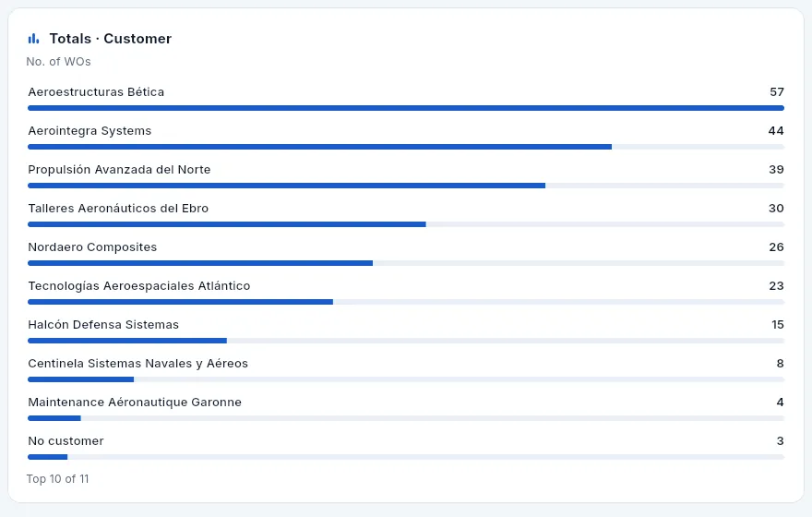812x517 pixels.
Task: Click the Talleres Aeronáuticos del Ebro bar
Action: (406, 224)
